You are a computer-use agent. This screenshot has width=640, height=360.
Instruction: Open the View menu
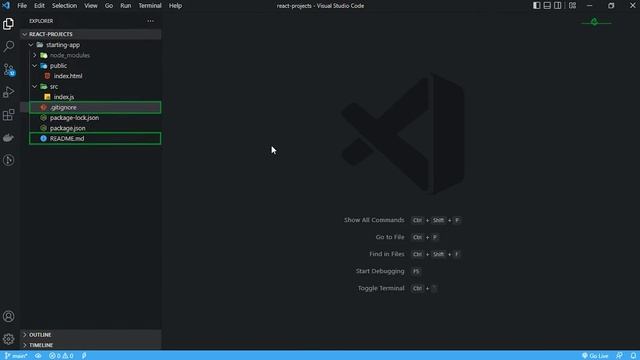coord(91,6)
